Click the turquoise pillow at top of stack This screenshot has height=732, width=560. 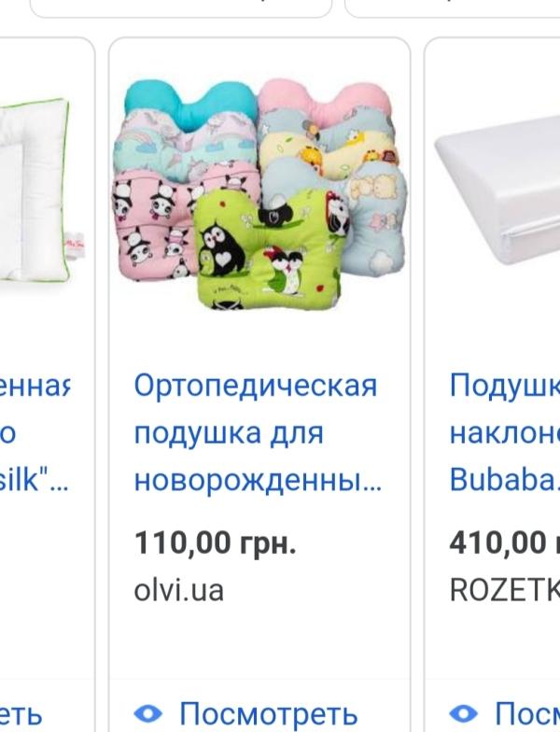click(x=190, y=99)
